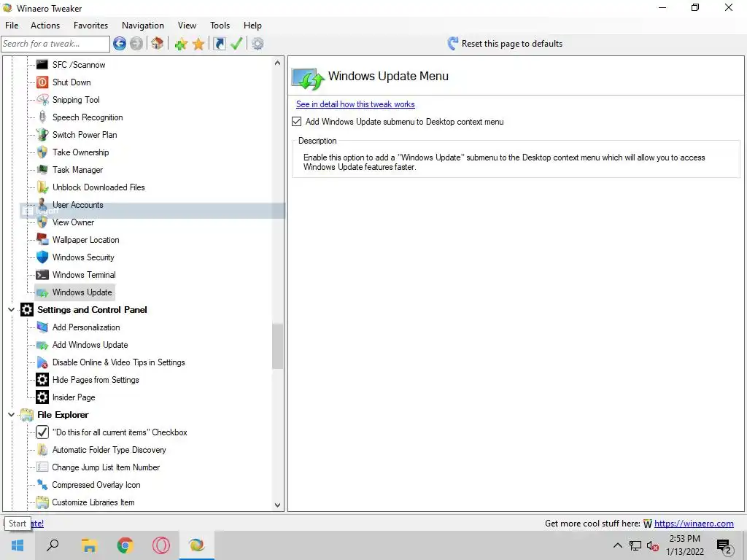Collapse the File Explorer category

point(12,415)
